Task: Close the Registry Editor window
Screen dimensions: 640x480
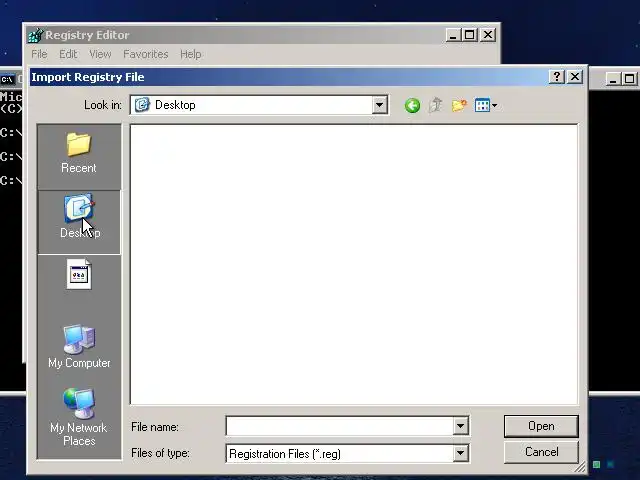Action: pyautogui.click(x=488, y=35)
